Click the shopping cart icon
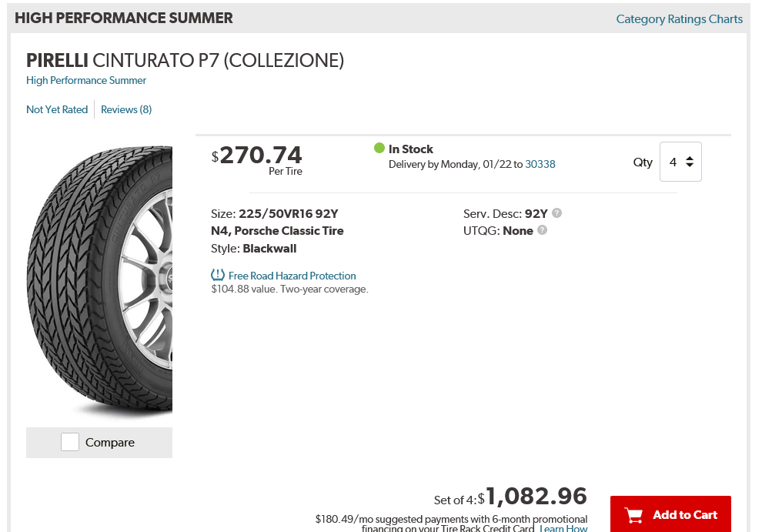The width and height of the screenshot is (762, 532). tap(633, 515)
